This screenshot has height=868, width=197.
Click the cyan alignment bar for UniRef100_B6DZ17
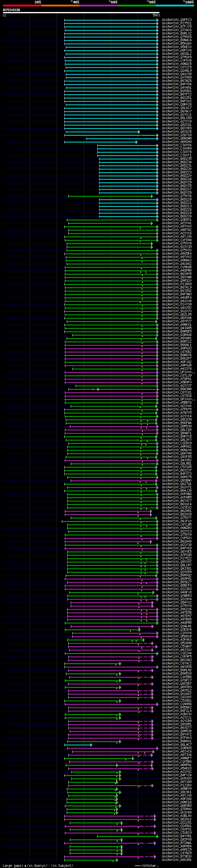coord(129,189)
